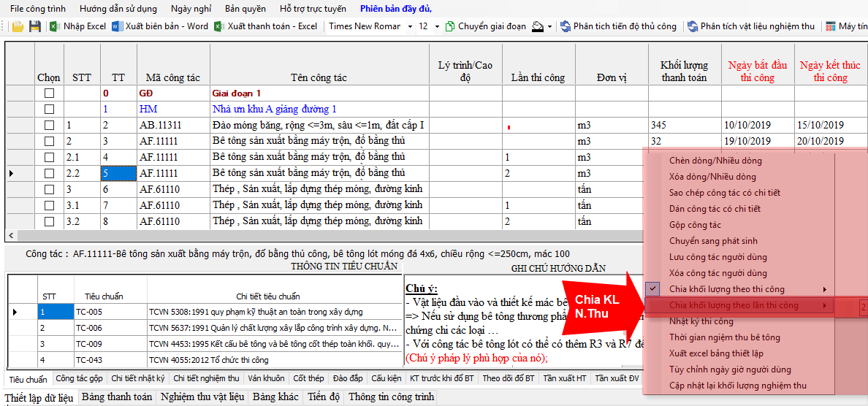Open the Máy tính calculator tool
868x406 pixels.
pyautogui.click(x=831, y=26)
